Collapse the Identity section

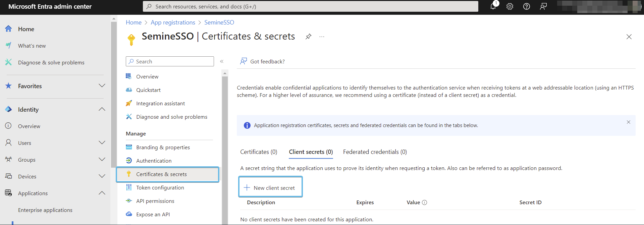pos(102,109)
